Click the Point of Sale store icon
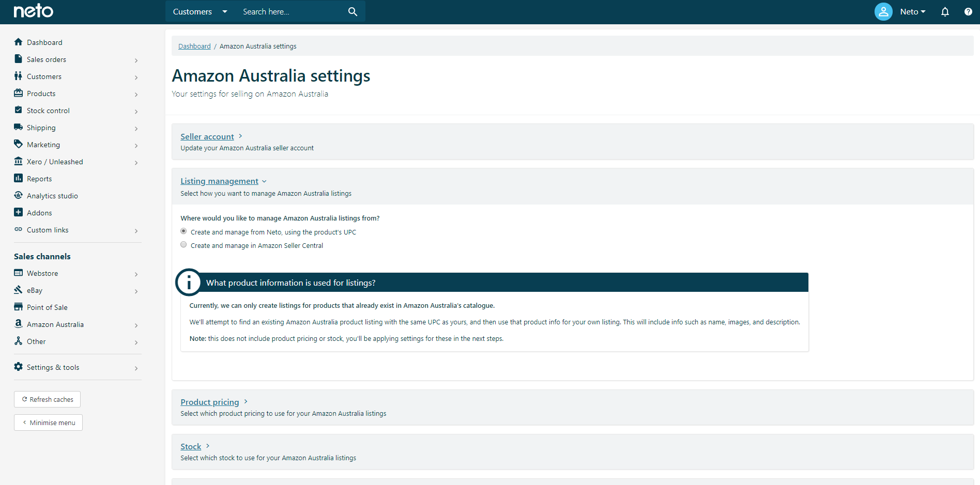 pos(19,307)
